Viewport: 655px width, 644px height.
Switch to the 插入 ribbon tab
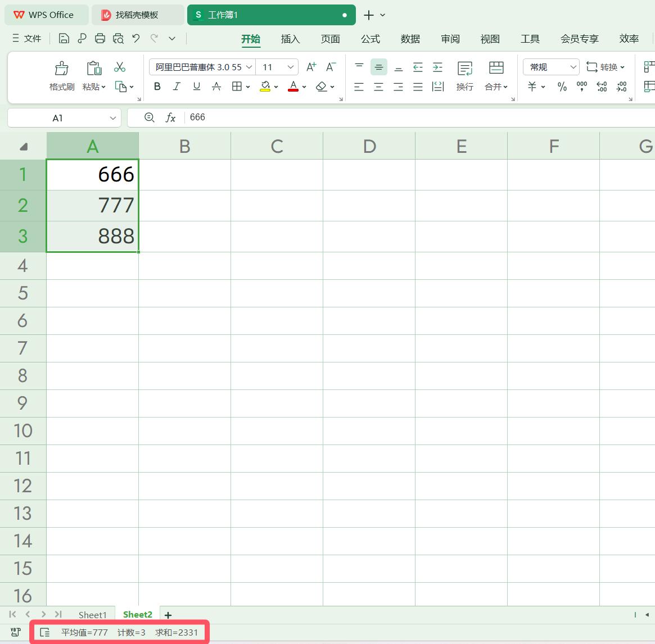[x=290, y=39]
